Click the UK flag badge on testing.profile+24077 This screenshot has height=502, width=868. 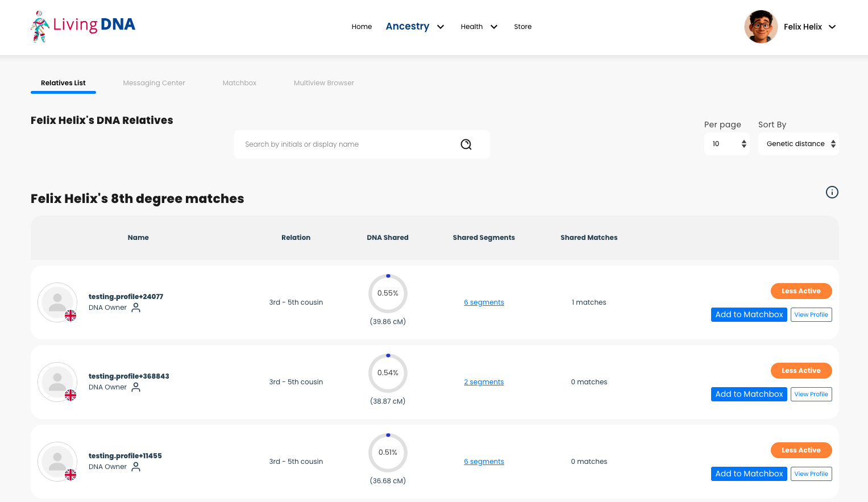pos(70,316)
